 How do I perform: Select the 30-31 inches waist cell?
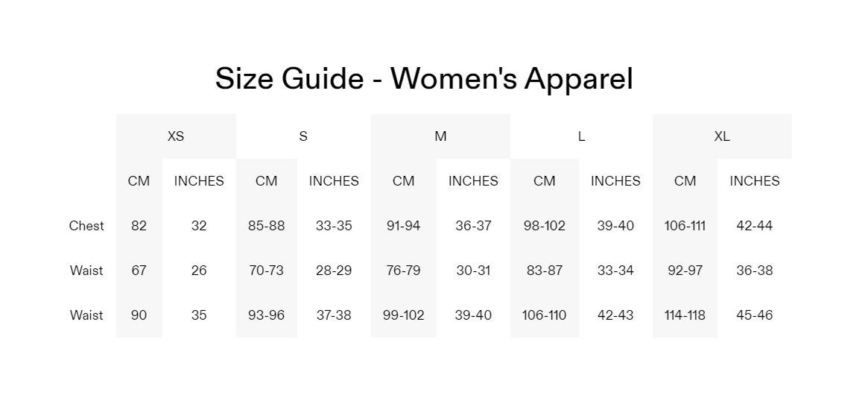[x=473, y=271]
